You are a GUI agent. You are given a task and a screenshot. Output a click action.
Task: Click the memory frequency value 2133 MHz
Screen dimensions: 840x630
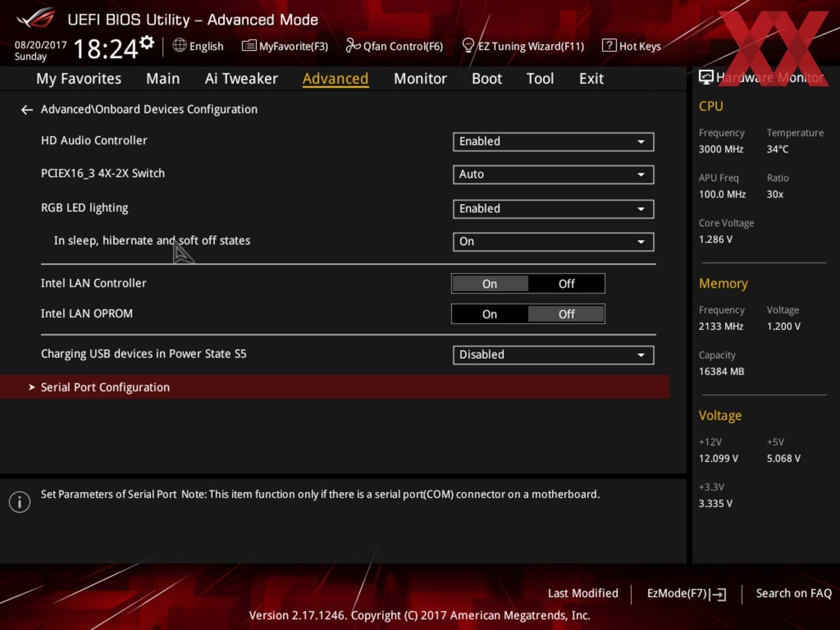pos(721,326)
